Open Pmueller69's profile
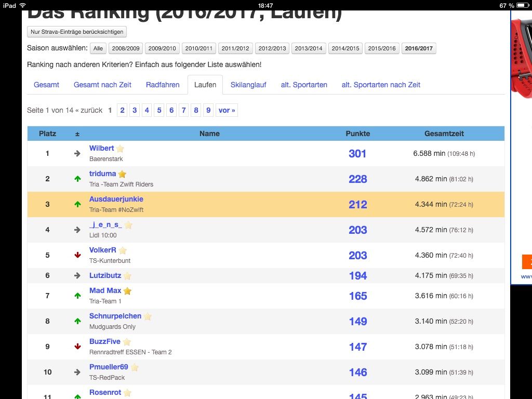532x399 pixels. 109,367
